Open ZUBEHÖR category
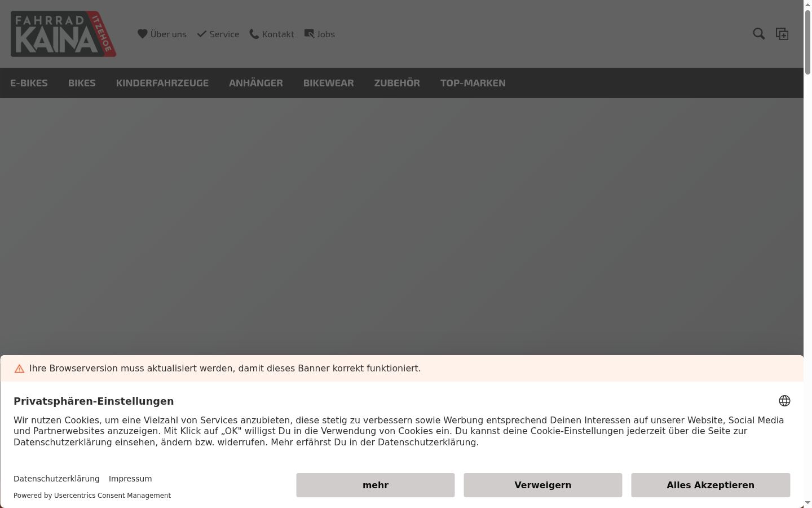This screenshot has height=508, width=812. (x=397, y=83)
